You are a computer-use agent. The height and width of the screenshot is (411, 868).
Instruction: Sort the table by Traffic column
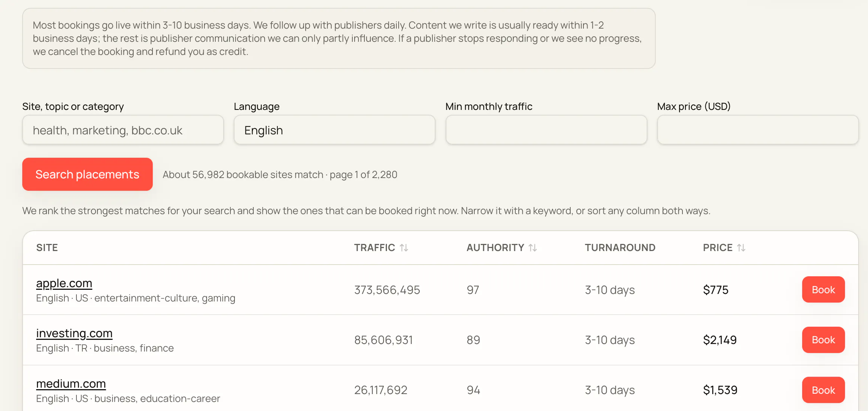381,248
